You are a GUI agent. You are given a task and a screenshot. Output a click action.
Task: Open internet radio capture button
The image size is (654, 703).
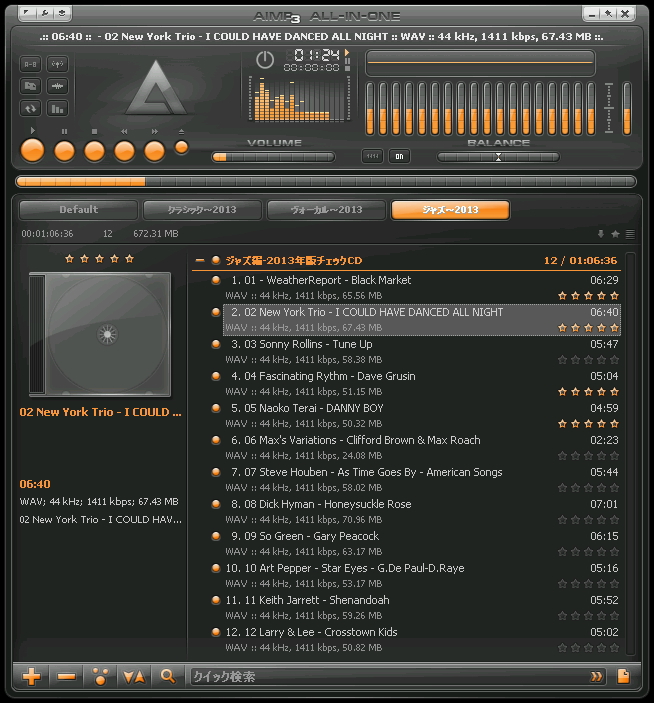pyautogui.click(x=57, y=64)
